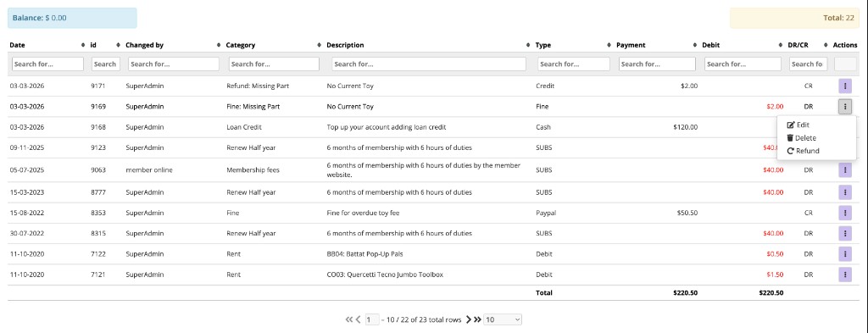Screen dimensions: 868x333
Task: Open actions menu for row id 8315
Action: 845,233
